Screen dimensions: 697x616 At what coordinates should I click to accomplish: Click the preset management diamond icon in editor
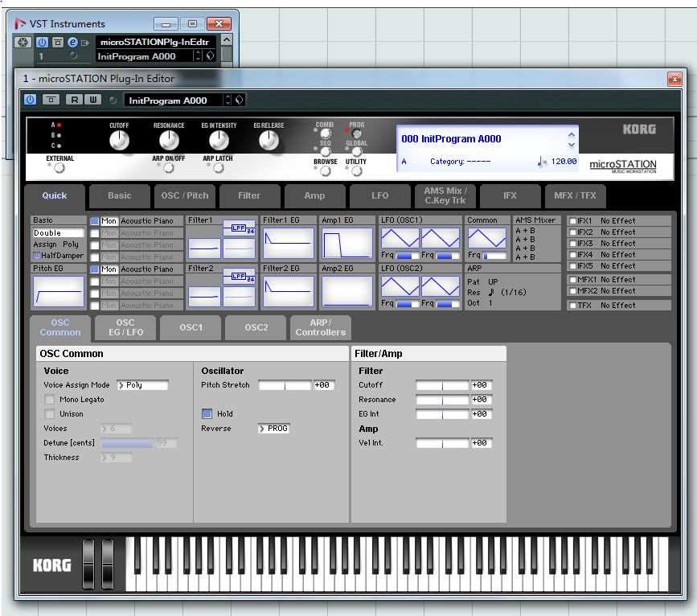pyautogui.click(x=239, y=100)
